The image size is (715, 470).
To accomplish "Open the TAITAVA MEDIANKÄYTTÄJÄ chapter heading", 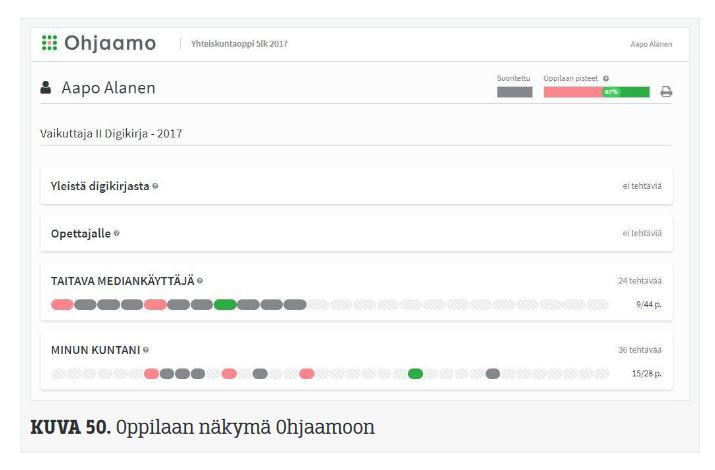I will point(122,281).
